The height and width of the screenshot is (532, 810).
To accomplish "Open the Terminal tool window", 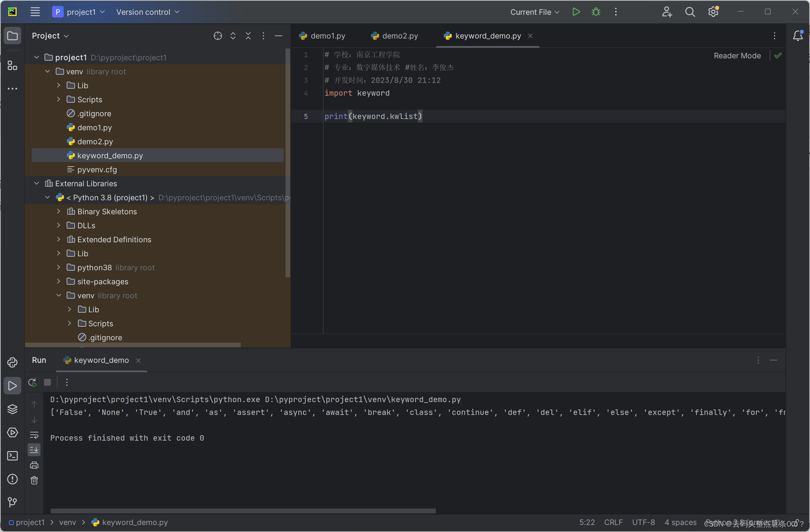I will [12, 456].
